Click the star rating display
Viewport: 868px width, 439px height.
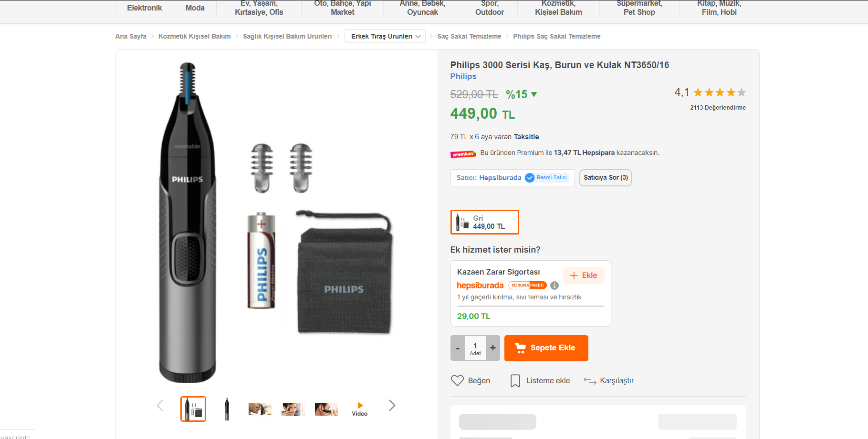click(x=720, y=92)
